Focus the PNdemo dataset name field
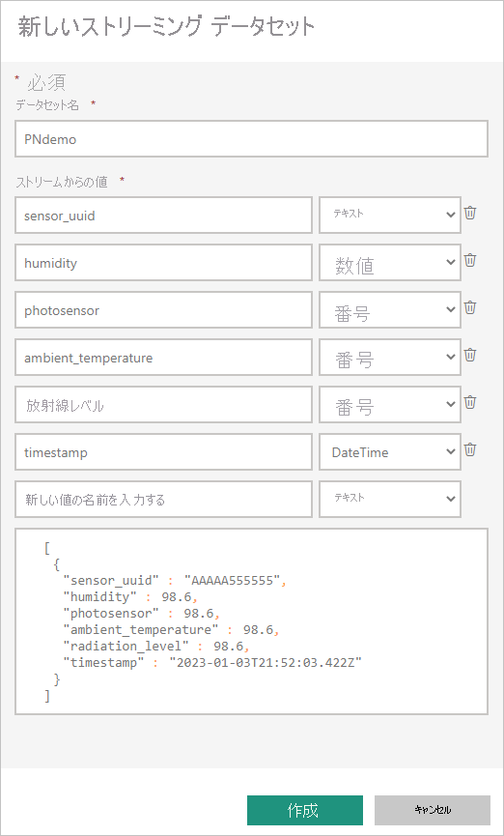Image resolution: width=504 pixels, height=836 pixels. (251, 139)
